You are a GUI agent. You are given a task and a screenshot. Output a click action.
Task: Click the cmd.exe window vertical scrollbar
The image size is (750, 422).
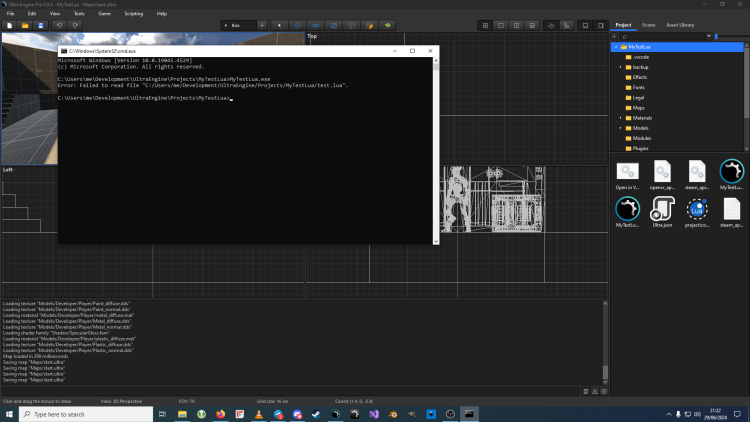click(436, 151)
